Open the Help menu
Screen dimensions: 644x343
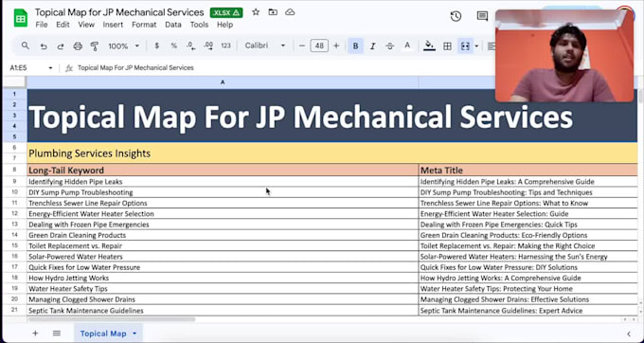coord(224,25)
